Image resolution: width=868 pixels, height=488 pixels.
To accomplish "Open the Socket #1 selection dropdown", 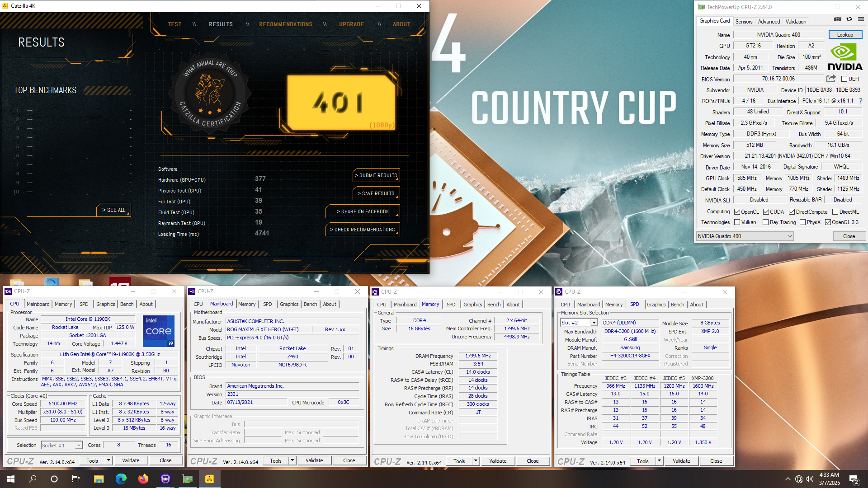I will (x=61, y=445).
